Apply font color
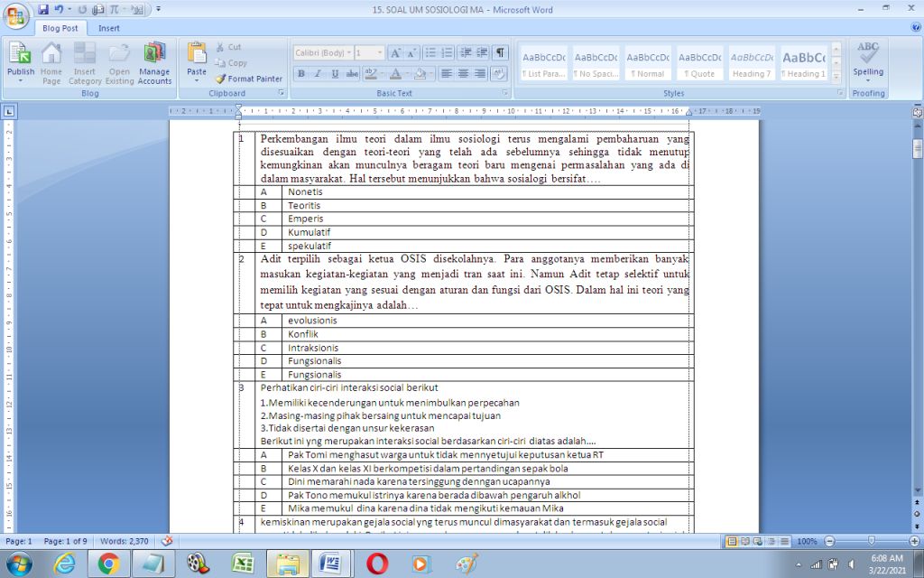 coord(395,74)
